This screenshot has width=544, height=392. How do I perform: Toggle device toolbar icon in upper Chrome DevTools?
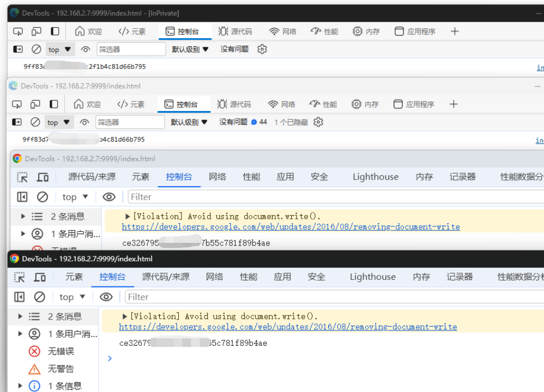point(43,177)
